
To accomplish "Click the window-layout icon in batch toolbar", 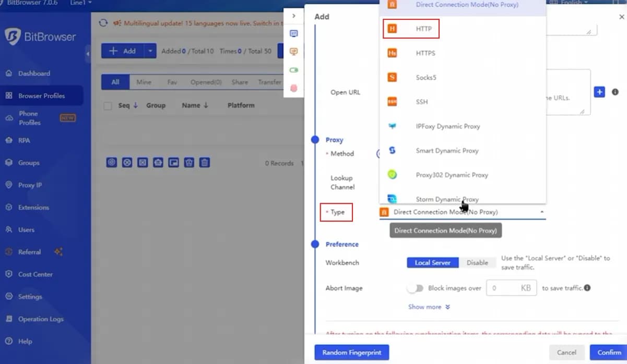I will (174, 163).
